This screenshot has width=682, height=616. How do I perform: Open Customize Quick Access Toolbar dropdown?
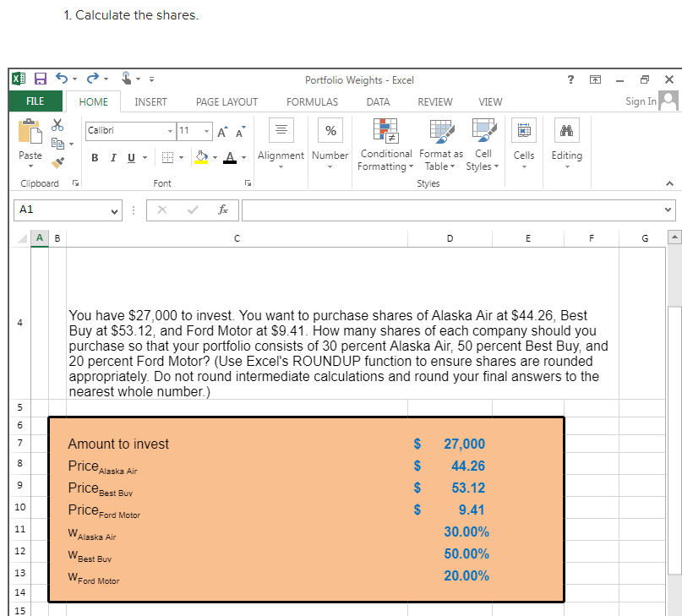tap(151, 79)
